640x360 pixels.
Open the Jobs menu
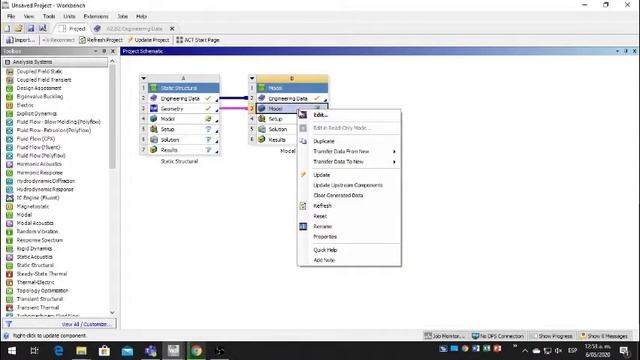[122, 16]
